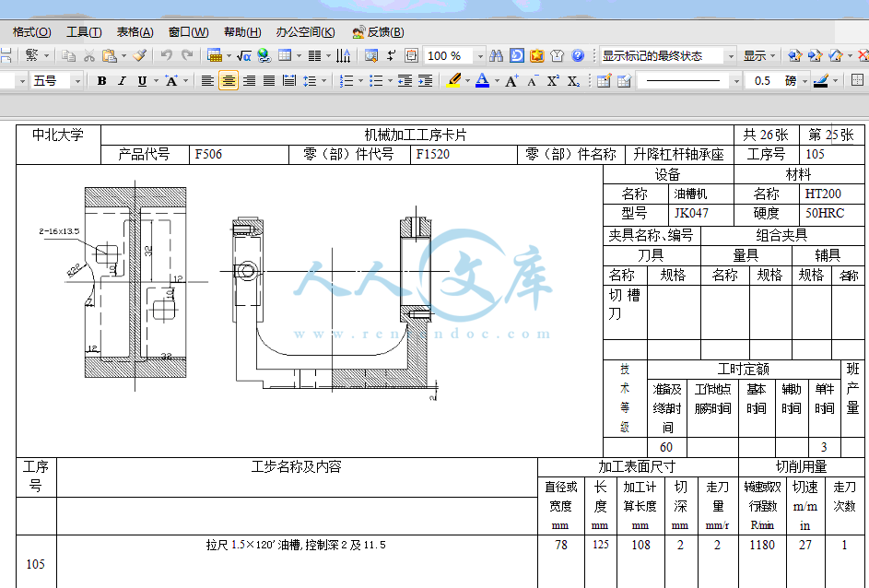Go to the previous tracked change
Viewport: 869px width, 588px height.
(x=794, y=55)
